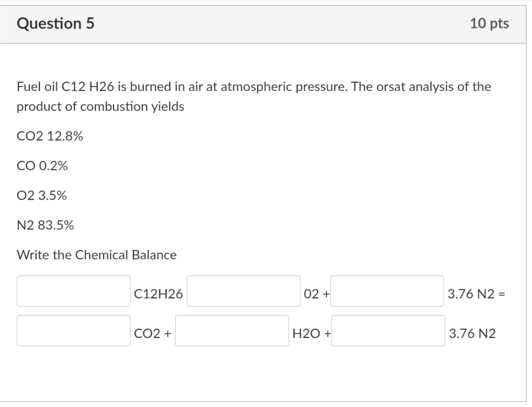The height and width of the screenshot is (407, 532).
Task: Click the coefficient field before C12H26
Action: click(x=73, y=291)
